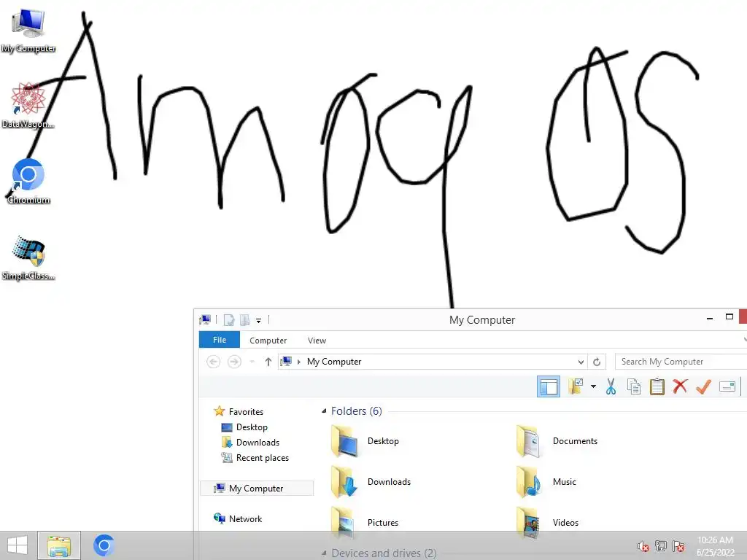Click the folder options toolbar icon
747x560 pixels.
(x=576, y=386)
